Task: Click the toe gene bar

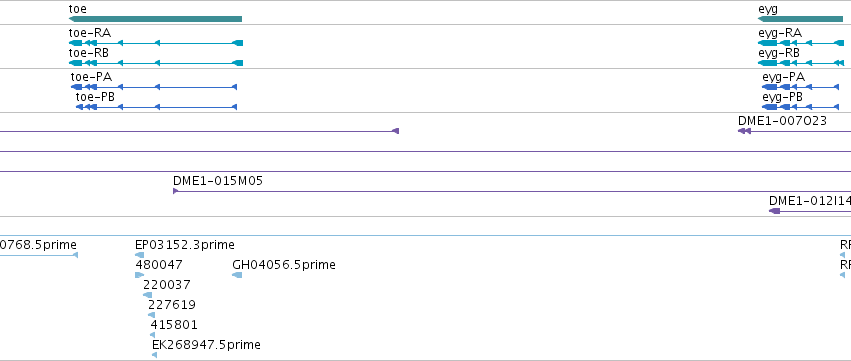Action: click(x=155, y=19)
